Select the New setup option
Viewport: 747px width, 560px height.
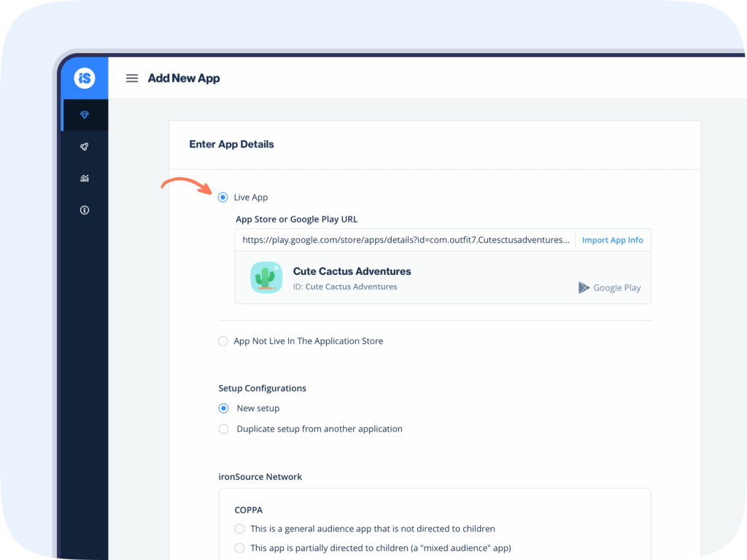point(223,408)
